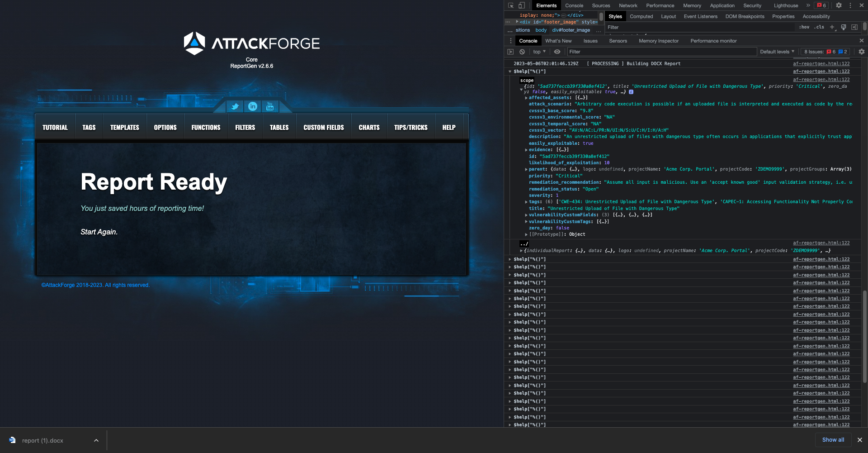Screen dimensions: 868x453
Task: Create a live expression with the eye icon
Action: [x=557, y=52]
